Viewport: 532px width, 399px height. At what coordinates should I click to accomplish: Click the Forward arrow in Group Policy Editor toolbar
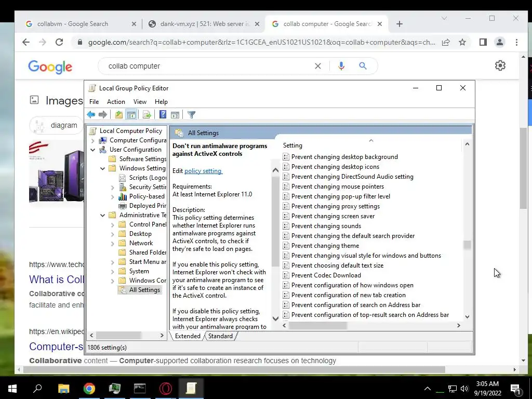(102, 115)
